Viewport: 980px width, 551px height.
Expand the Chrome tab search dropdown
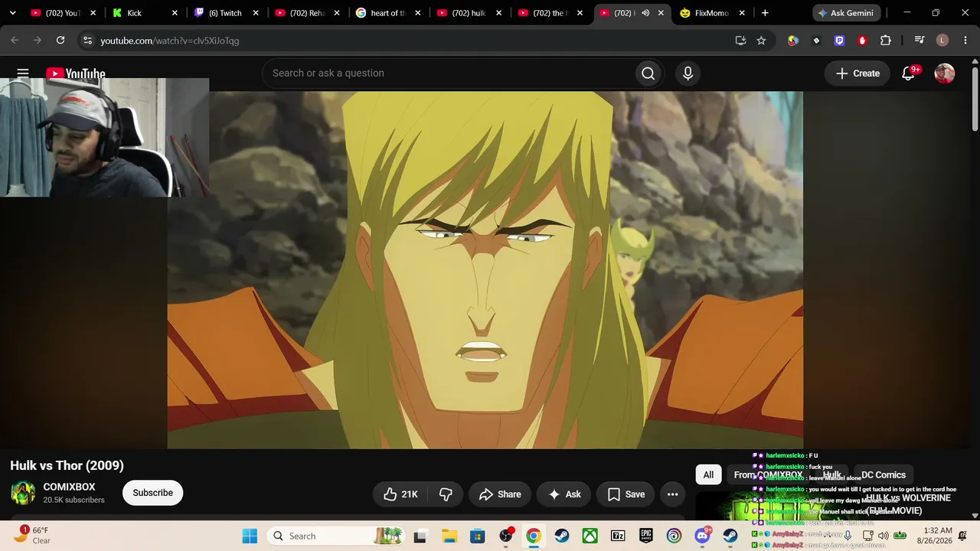click(x=12, y=13)
